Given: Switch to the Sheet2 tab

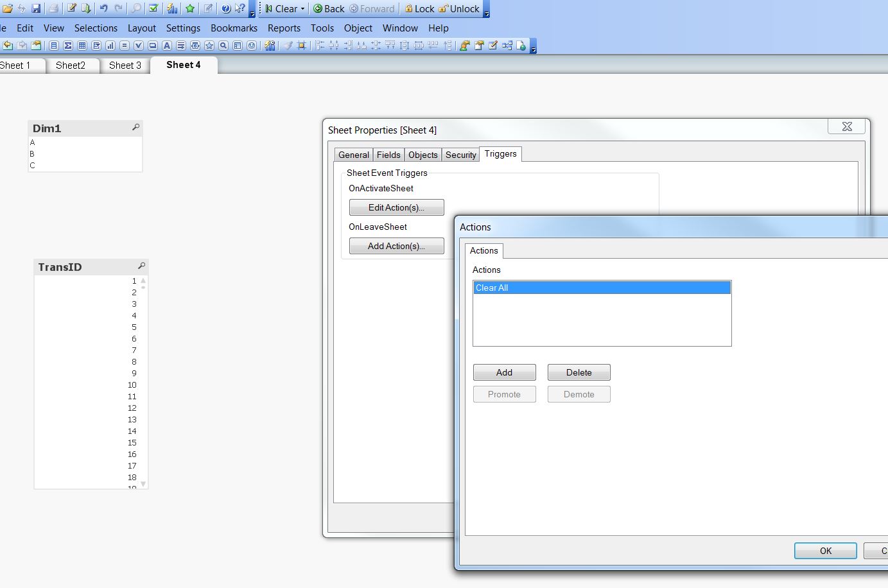Looking at the screenshot, I should tap(71, 65).
